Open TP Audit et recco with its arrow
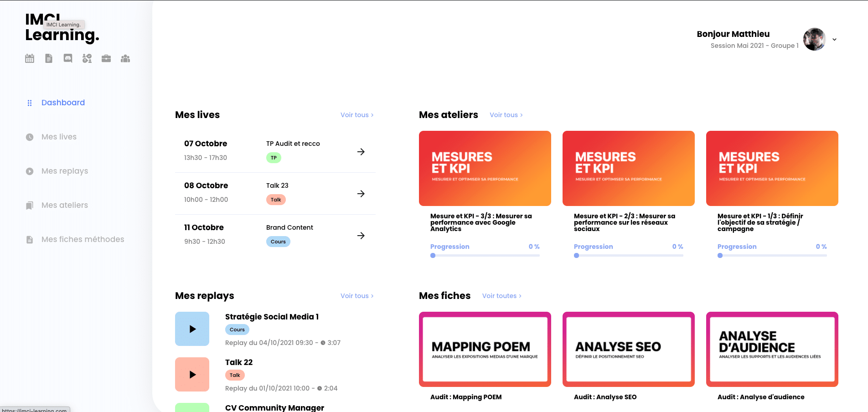 [361, 152]
